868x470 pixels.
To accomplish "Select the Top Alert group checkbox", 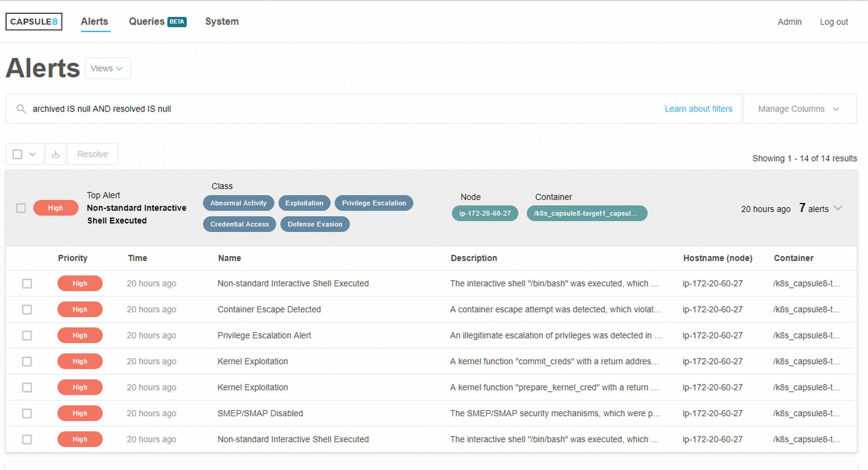I will point(21,208).
